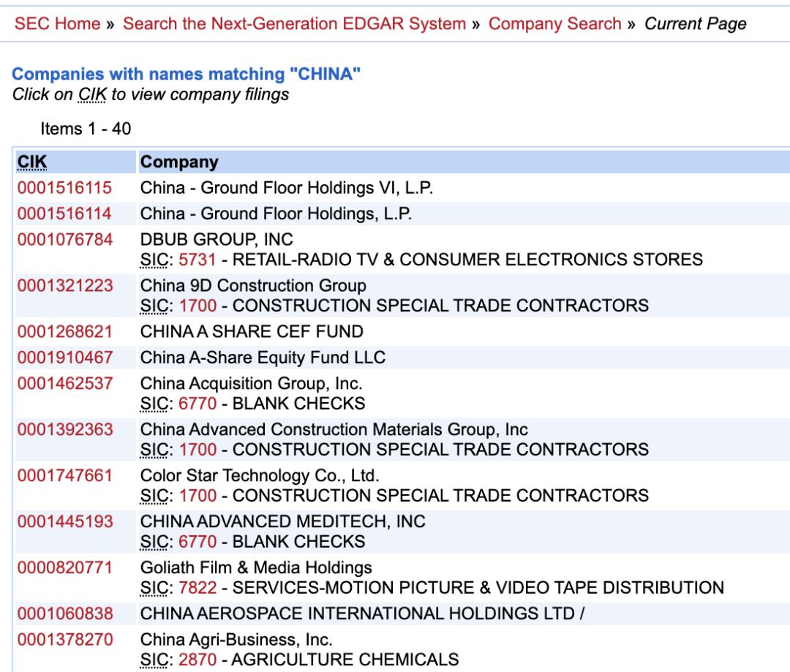Open CIK 0001910467 company filings
The height and width of the screenshot is (672, 790).
pos(64,357)
